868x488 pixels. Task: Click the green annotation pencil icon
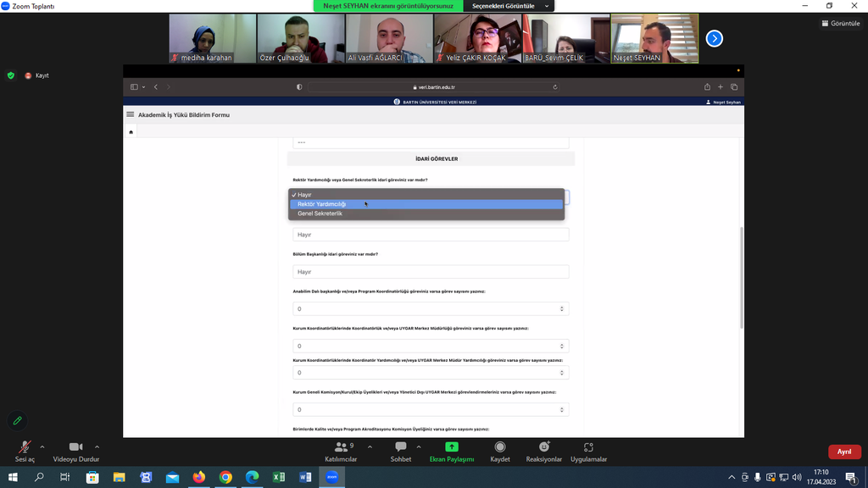(x=17, y=420)
